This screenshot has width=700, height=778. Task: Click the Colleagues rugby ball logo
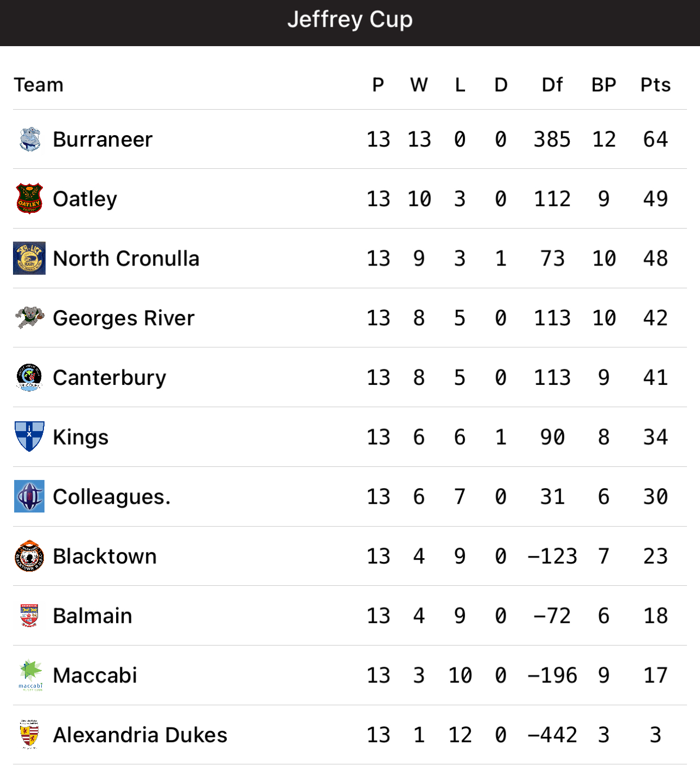tap(29, 496)
